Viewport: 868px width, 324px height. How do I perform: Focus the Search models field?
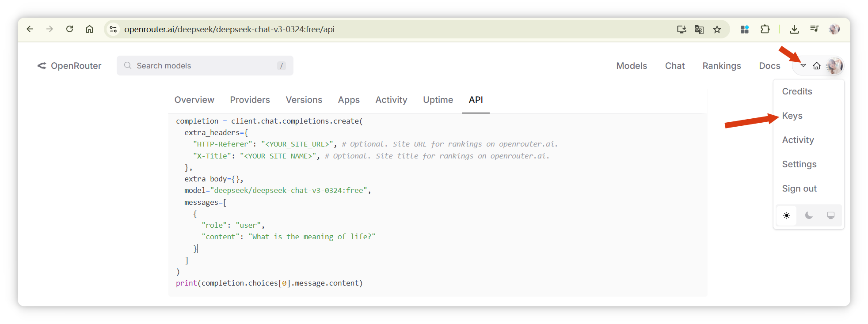click(205, 66)
